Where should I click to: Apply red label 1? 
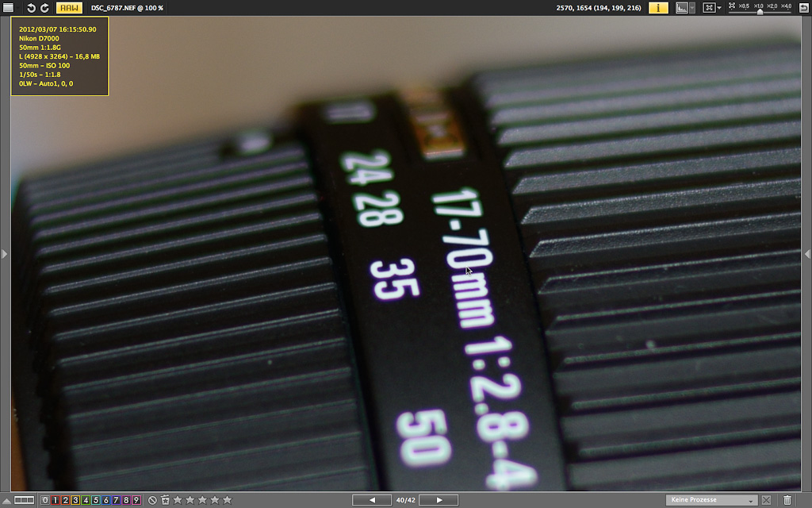click(x=55, y=500)
